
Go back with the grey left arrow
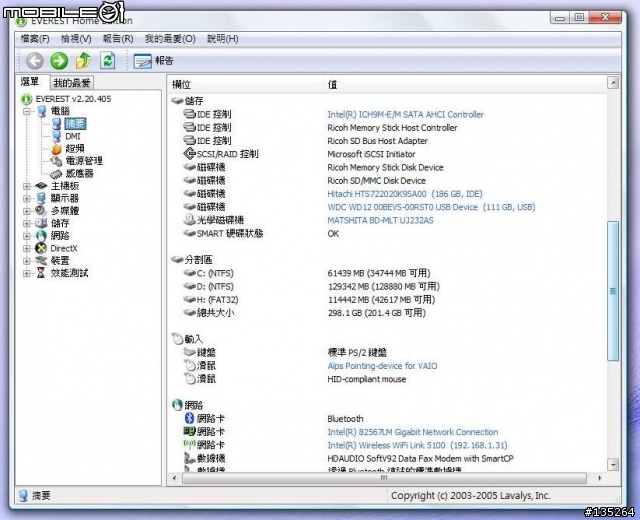[x=35, y=61]
